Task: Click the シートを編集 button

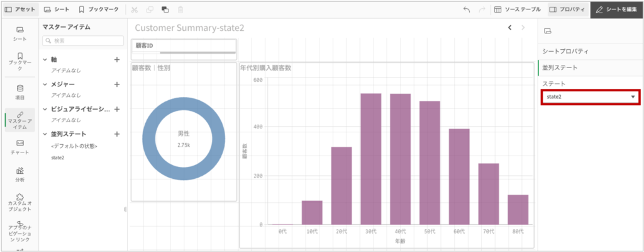Action: [x=616, y=10]
